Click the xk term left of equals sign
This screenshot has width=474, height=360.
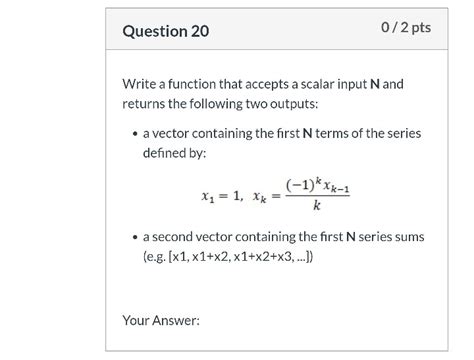(260, 197)
